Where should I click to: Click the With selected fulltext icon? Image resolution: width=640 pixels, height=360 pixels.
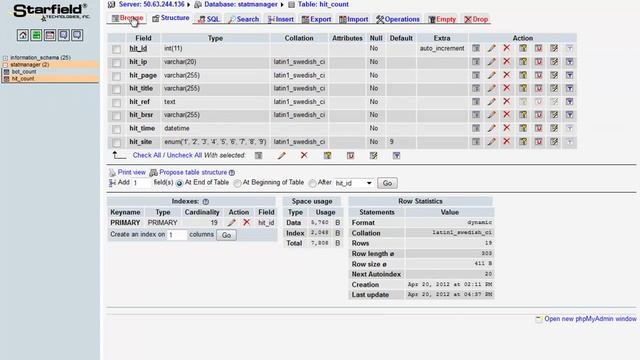[x=396, y=156]
